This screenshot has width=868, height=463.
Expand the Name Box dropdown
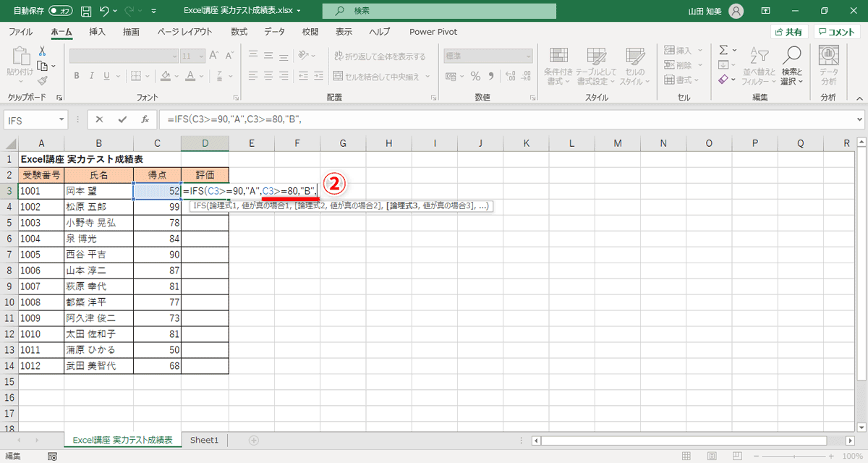61,119
